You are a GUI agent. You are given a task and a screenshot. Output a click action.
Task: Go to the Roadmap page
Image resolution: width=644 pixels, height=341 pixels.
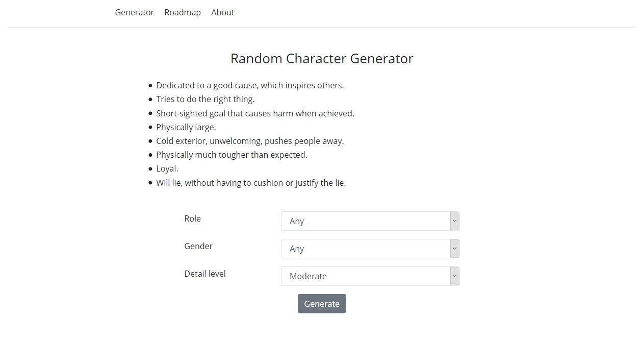[x=183, y=12]
